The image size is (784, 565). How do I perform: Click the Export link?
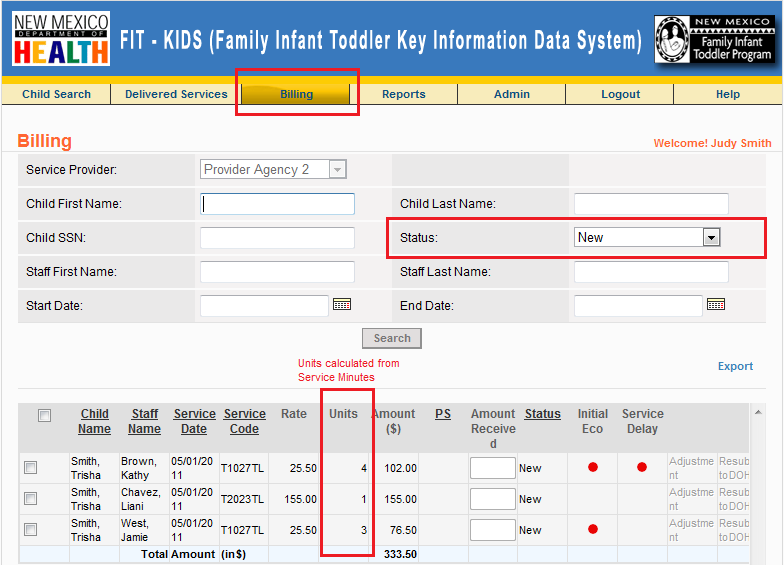735,366
